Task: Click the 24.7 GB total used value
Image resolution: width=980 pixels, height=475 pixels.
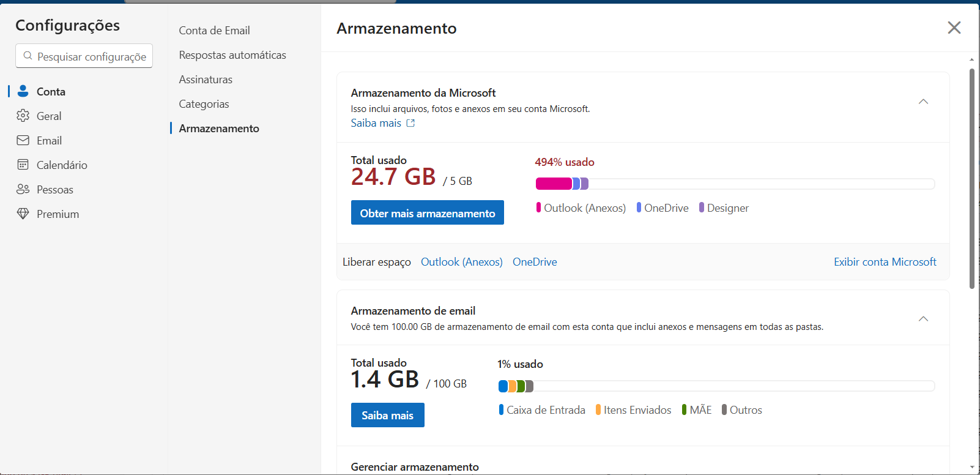Action: [393, 177]
